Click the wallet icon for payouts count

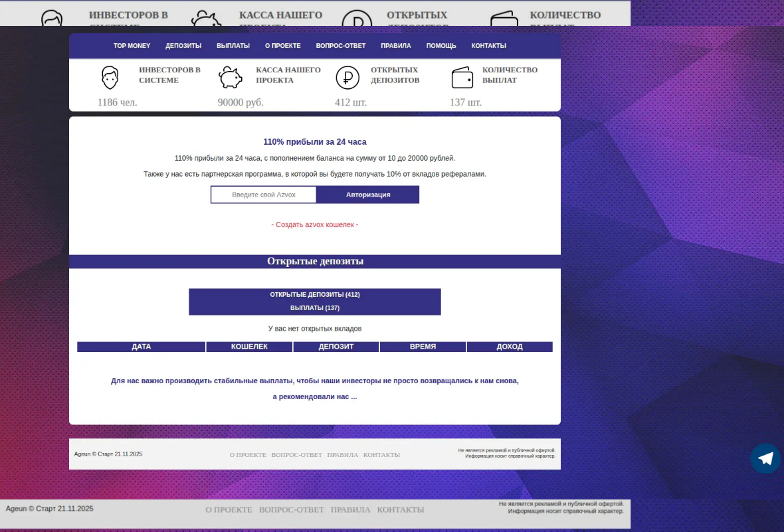462,78
